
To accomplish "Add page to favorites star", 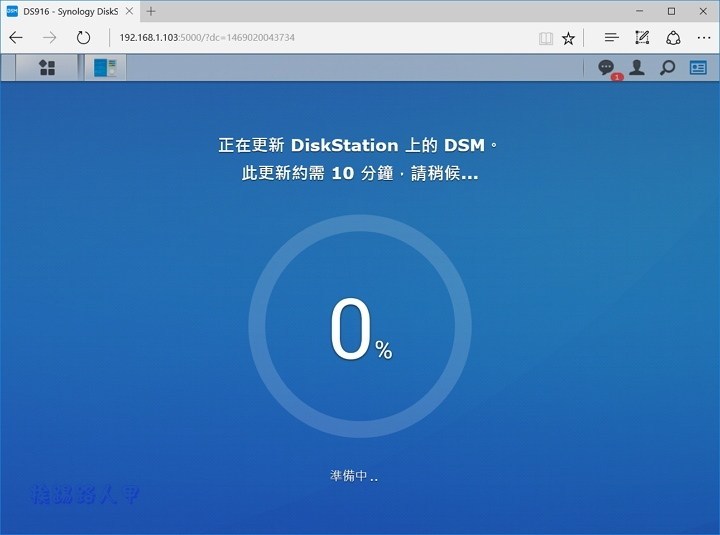I will [x=568, y=38].
